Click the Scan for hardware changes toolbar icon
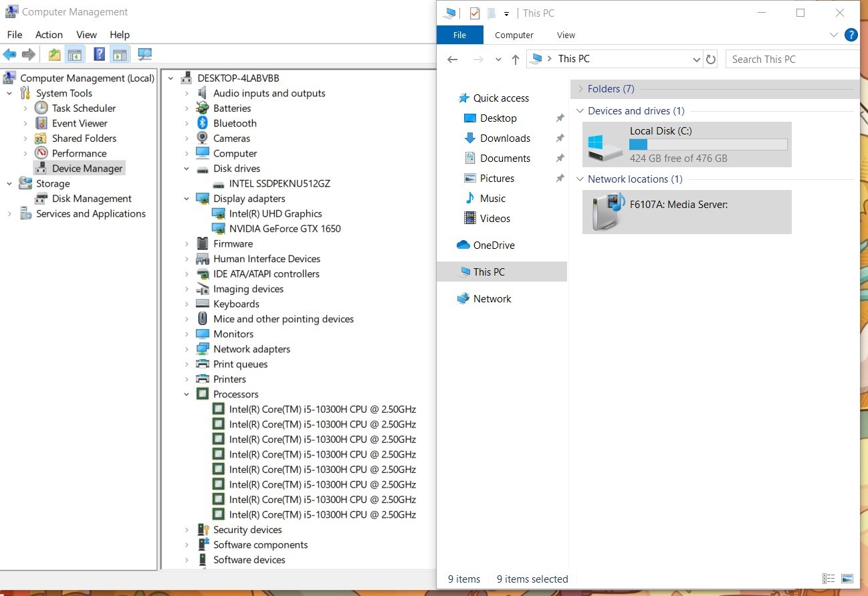The width and height of the screenshot is (868, 596). 144,55
